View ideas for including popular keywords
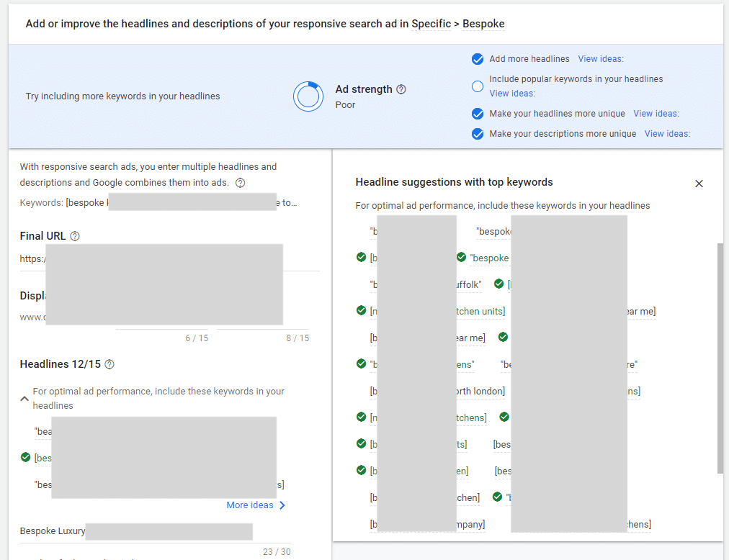 point(511,94)
